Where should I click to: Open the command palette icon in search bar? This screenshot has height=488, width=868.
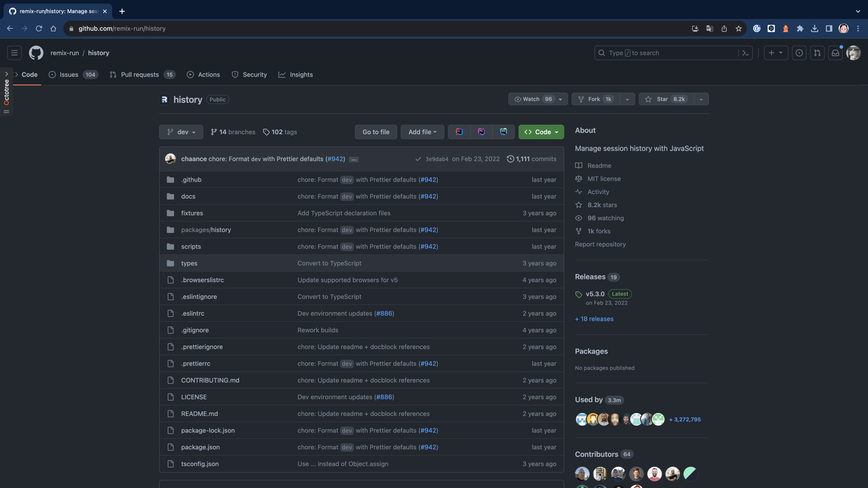pos(745,53)
